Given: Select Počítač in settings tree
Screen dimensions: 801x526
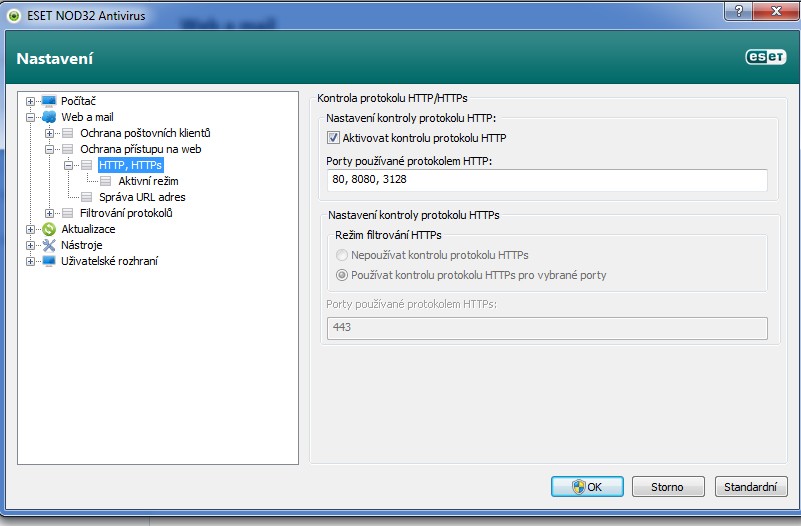Looking at the screenshot, I should tap(78, 101).
